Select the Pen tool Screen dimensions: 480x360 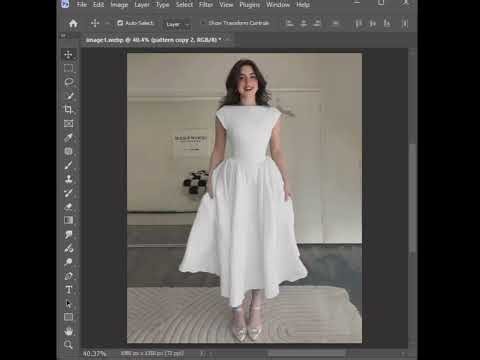pos(68,276)
